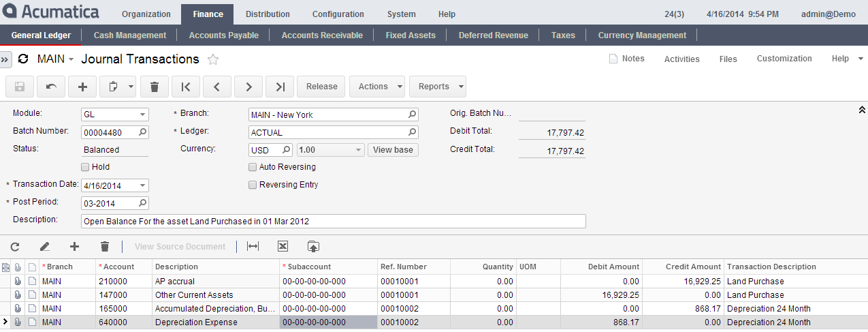Refresh the Journal Transactions screen
868x332 pixels.
tap(23, 59)
